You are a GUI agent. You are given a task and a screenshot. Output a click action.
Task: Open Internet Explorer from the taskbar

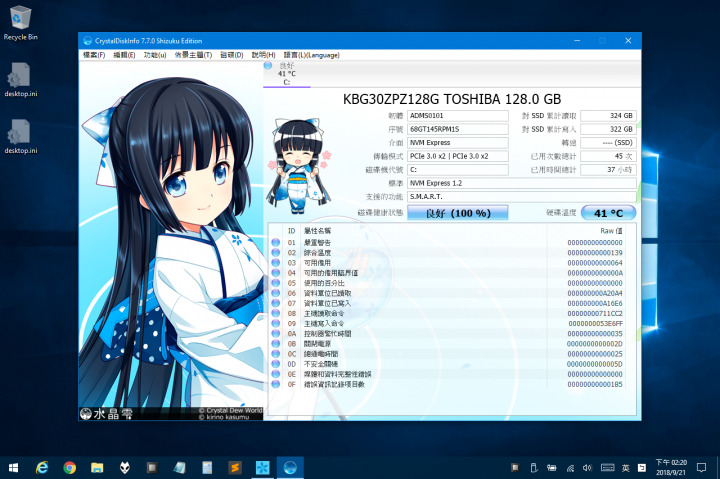42,468
